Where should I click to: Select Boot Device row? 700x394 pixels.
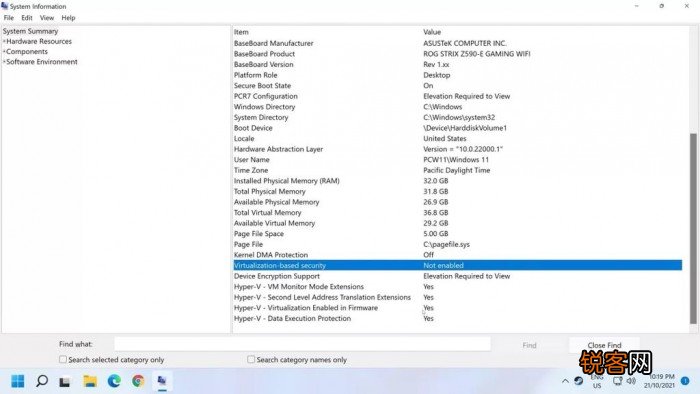(458, 128)
